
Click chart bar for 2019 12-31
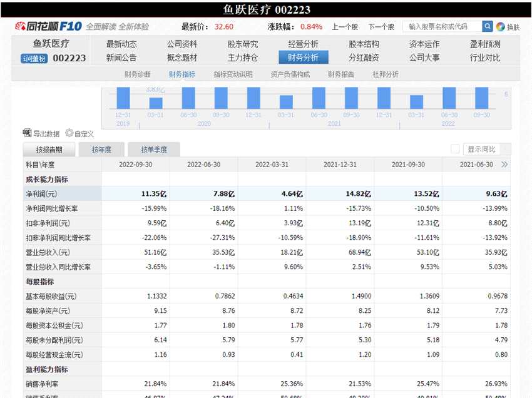pyautogui.click(x=123, y=98)
